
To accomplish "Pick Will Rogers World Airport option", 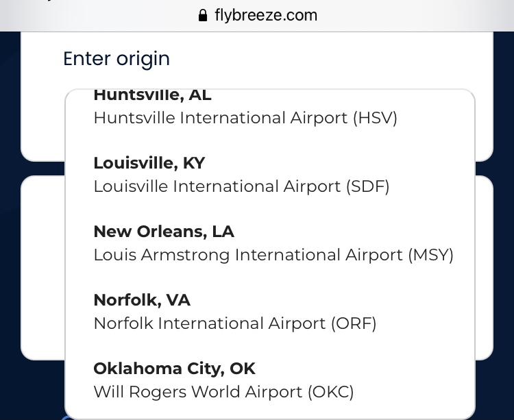I will 199,392.
